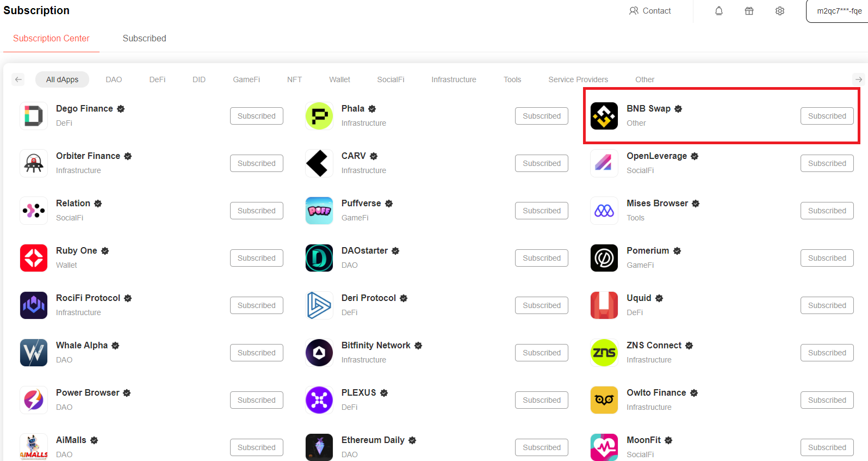Click the left arrow to scroll categories back
Screen dimensions: 868x461
click(x=18, y=79)
